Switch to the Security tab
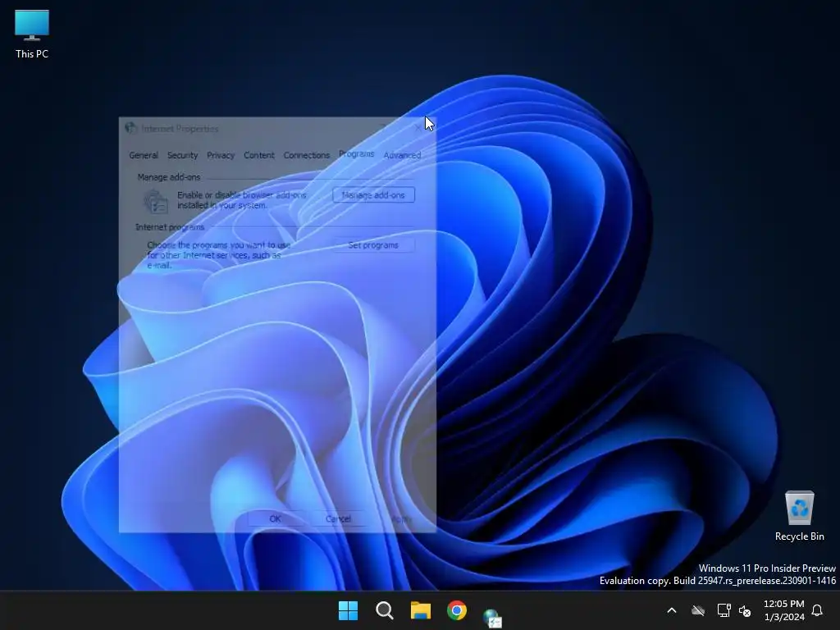The width and height of the screenshot is (840, 630). pos(182,155)
